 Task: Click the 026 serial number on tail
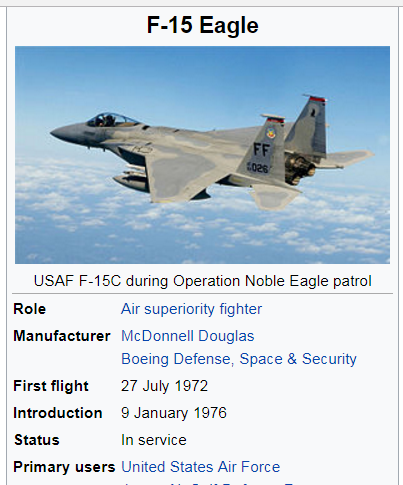(258, 168)
